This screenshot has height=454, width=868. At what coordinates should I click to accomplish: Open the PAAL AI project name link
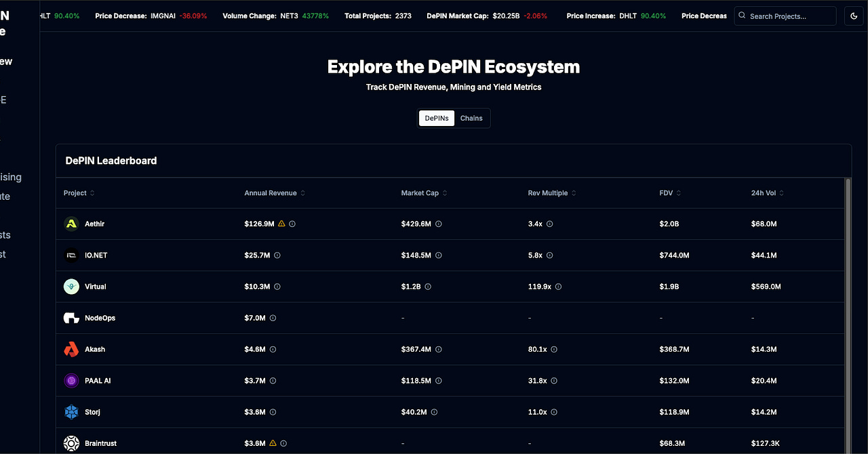coord(98,381)
